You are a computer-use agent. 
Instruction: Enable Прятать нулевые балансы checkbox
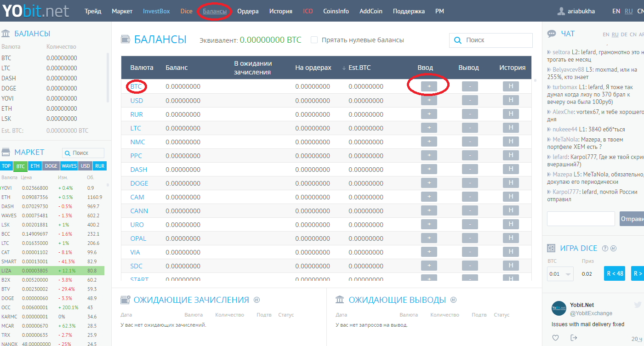click(314, 40)
